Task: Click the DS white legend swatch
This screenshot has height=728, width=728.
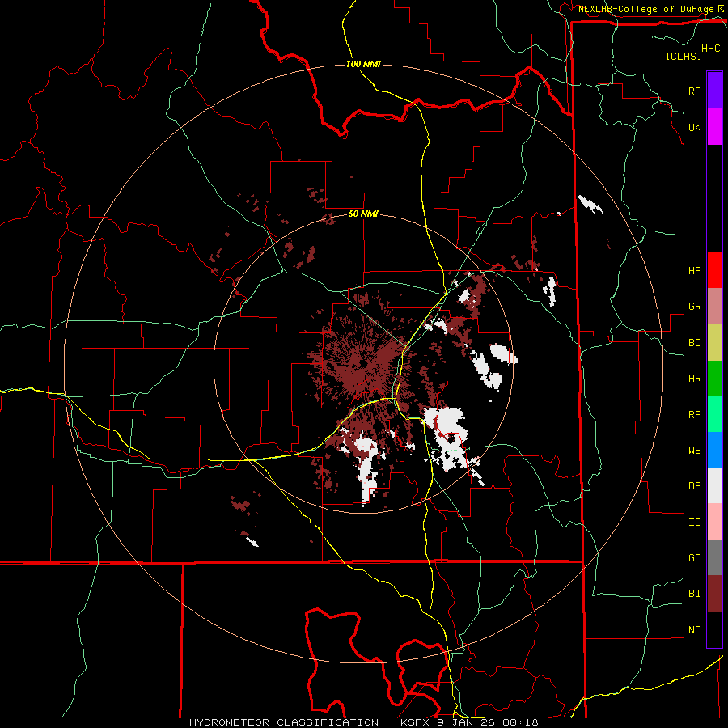Action: pos(714,485)
